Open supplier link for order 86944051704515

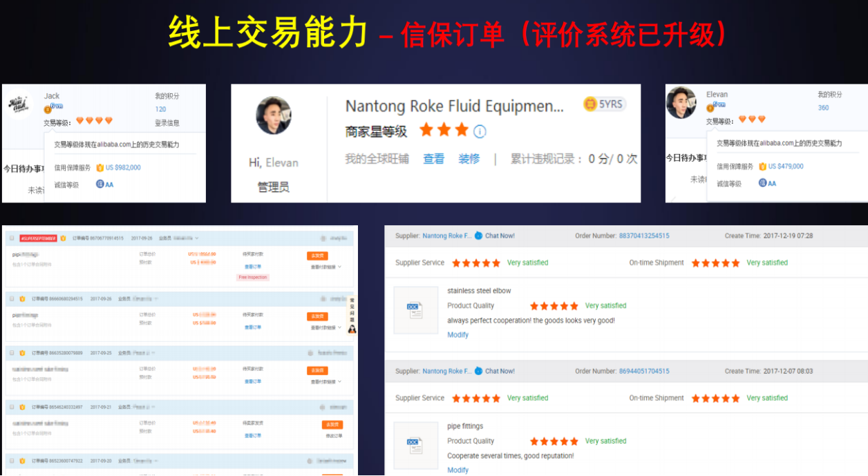[x=447, y=371]
